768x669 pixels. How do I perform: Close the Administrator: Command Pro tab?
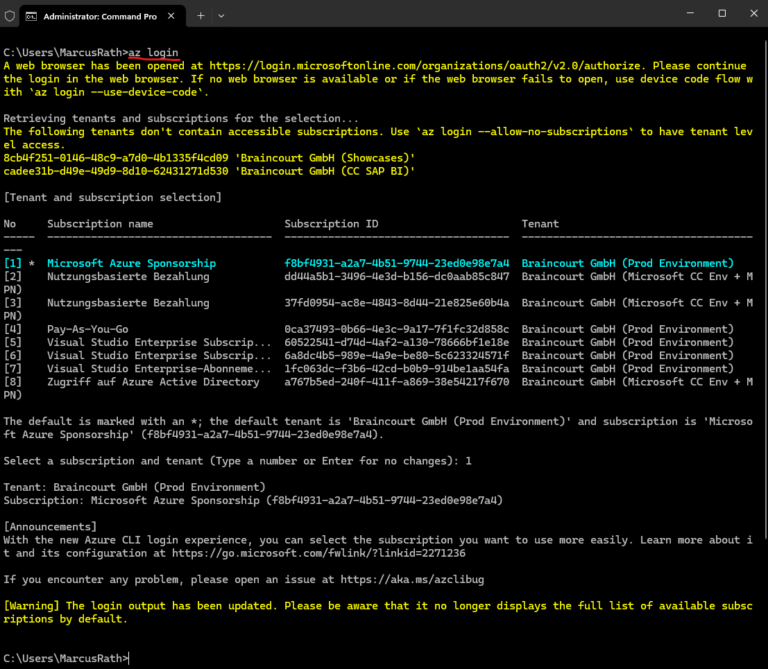pyautogui.click(x=171, y=16)
